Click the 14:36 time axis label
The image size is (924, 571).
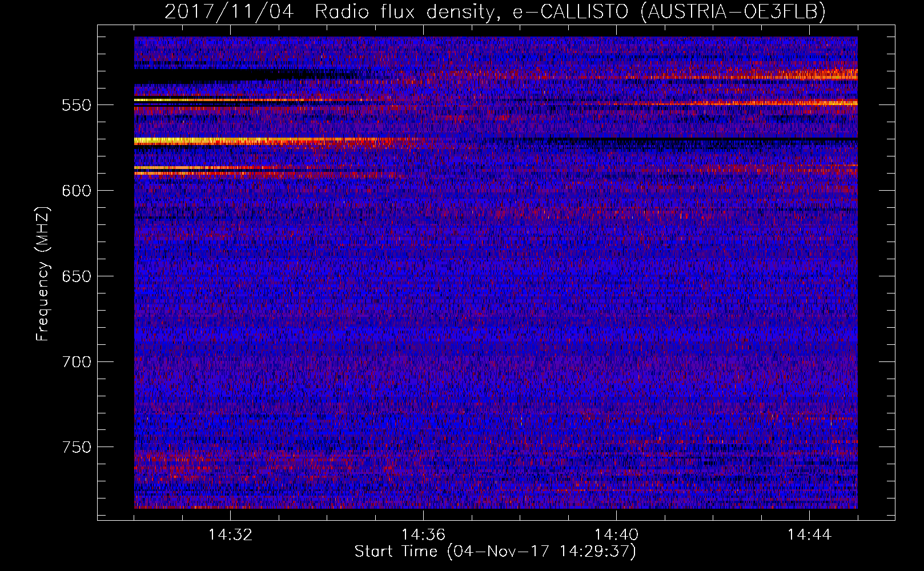point(423,535)
